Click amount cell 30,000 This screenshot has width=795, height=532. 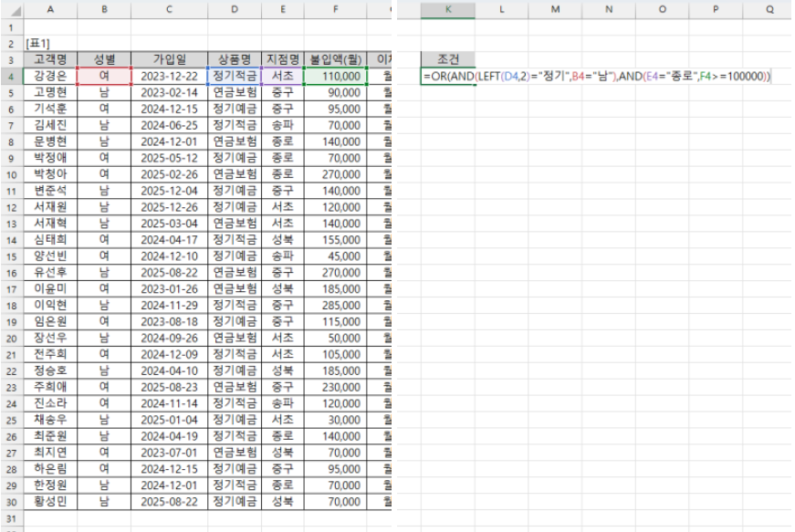coord(335,420)
